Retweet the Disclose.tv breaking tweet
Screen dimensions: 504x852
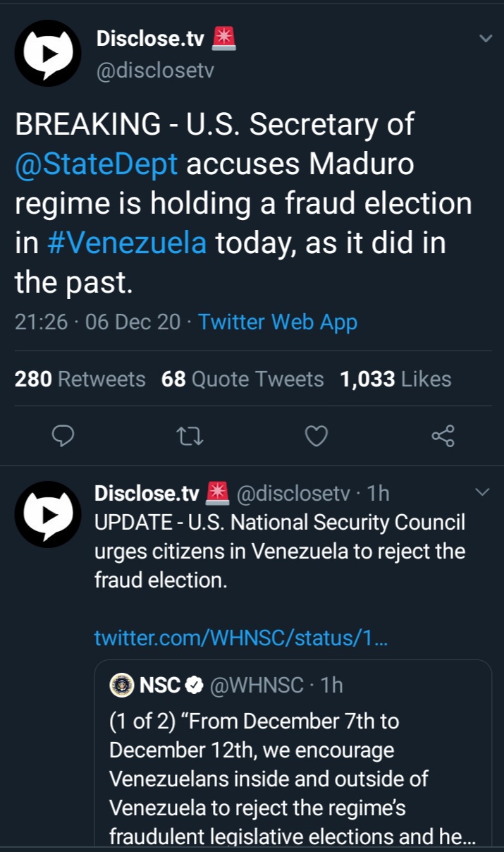[x=190, y=437]
